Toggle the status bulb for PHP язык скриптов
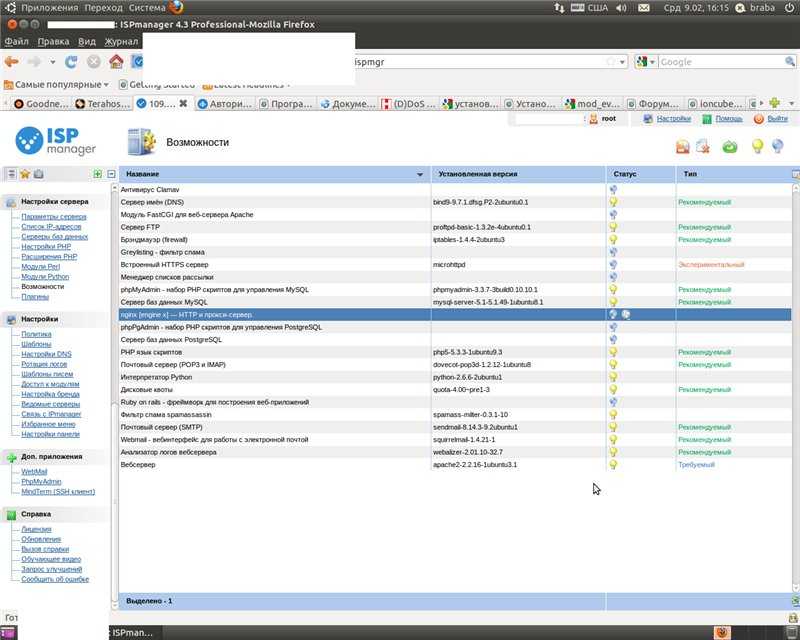The width and height of the screenshot is (800, 640). click(613, 352)
